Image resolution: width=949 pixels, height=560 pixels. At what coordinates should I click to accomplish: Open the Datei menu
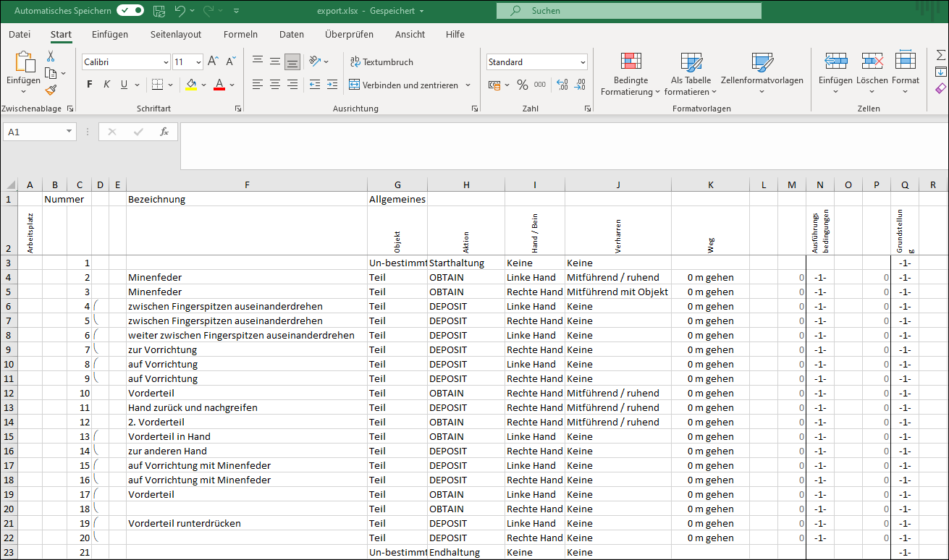(x=20, y=34)
